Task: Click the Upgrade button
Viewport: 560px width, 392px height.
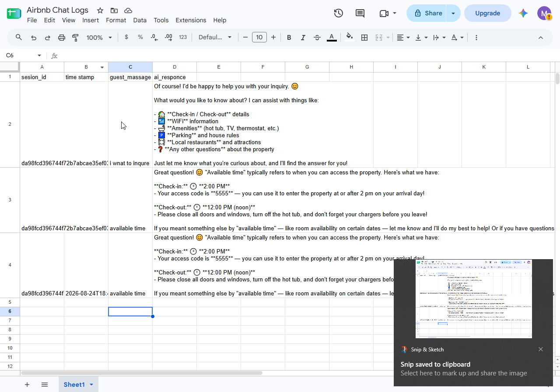Action: click(487, 13)
